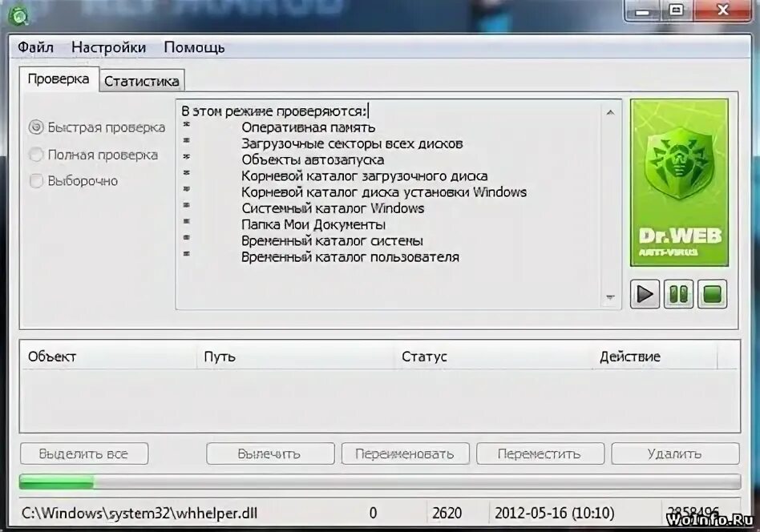Start scan with the play button

(x=645, y=294)
